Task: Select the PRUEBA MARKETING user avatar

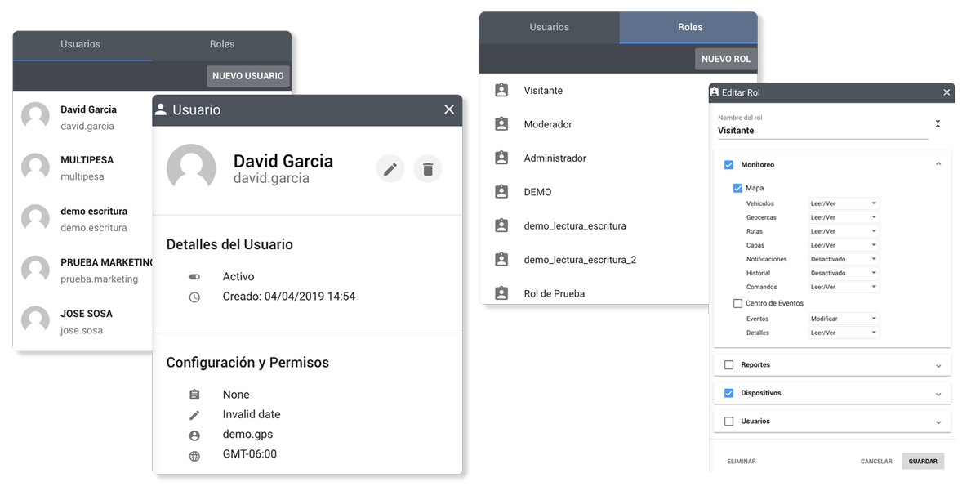Action: pos(35,270)
